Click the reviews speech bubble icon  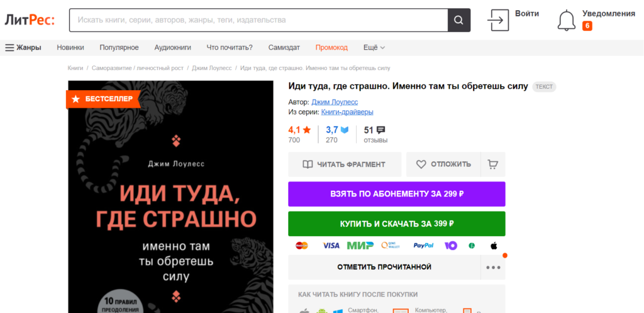tap(380, 130)
